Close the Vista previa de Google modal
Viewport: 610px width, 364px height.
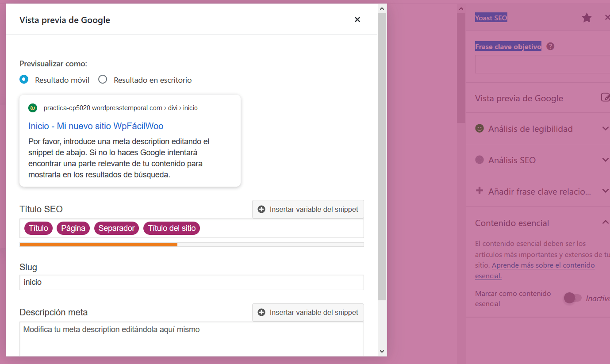coord(357,19)
